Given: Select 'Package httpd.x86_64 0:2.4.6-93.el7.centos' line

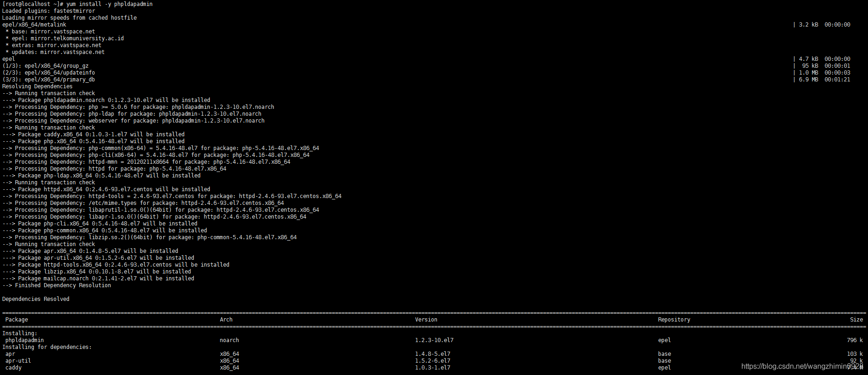Looking at the screenshot, I should pos(107,189).
